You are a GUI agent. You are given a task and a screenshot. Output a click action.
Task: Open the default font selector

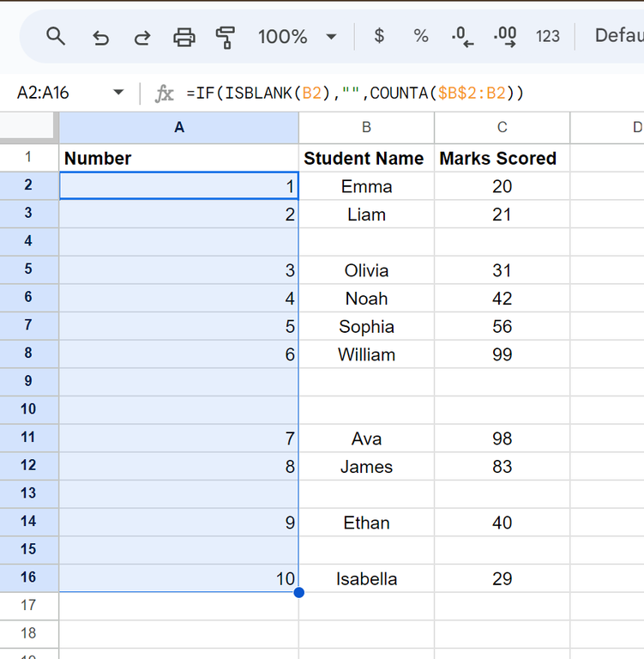[x=618, y=36]
